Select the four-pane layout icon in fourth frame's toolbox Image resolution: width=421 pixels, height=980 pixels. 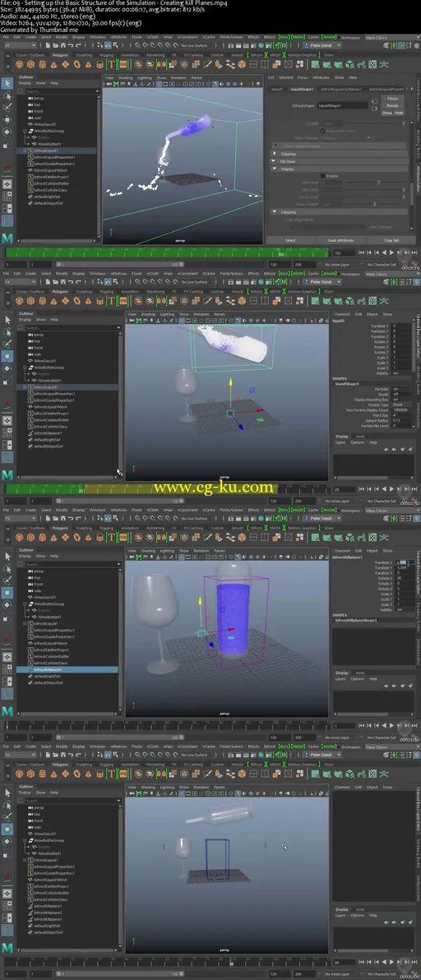coord(7,906)
